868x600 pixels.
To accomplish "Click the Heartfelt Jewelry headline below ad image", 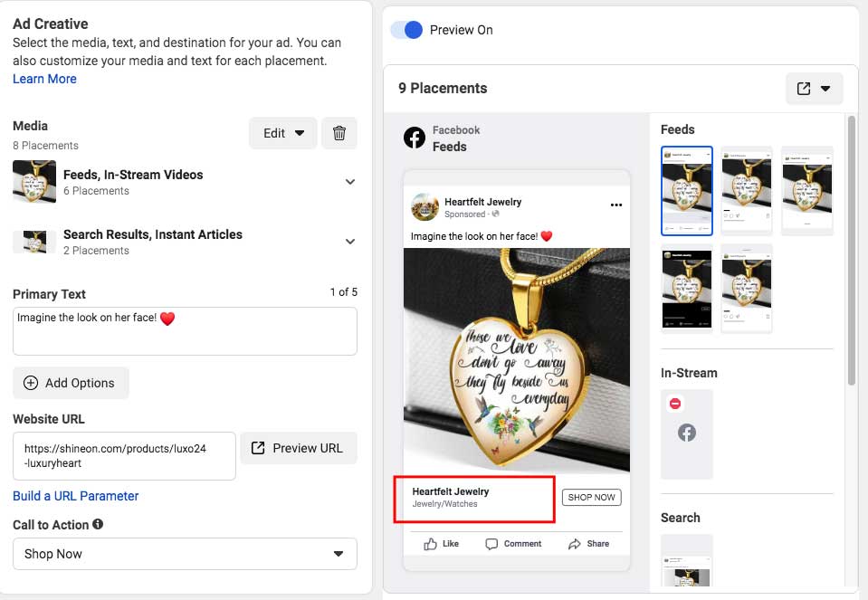I will (451, 491).
